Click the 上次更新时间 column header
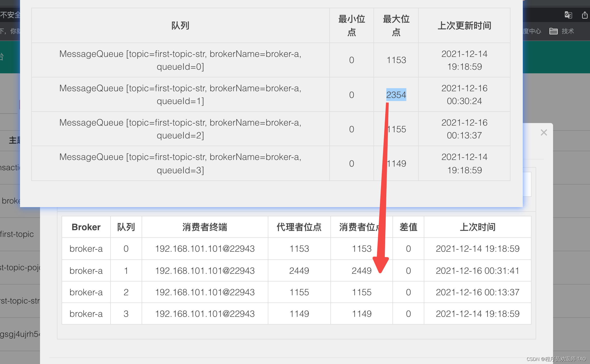590x364 pixels. 464,25
